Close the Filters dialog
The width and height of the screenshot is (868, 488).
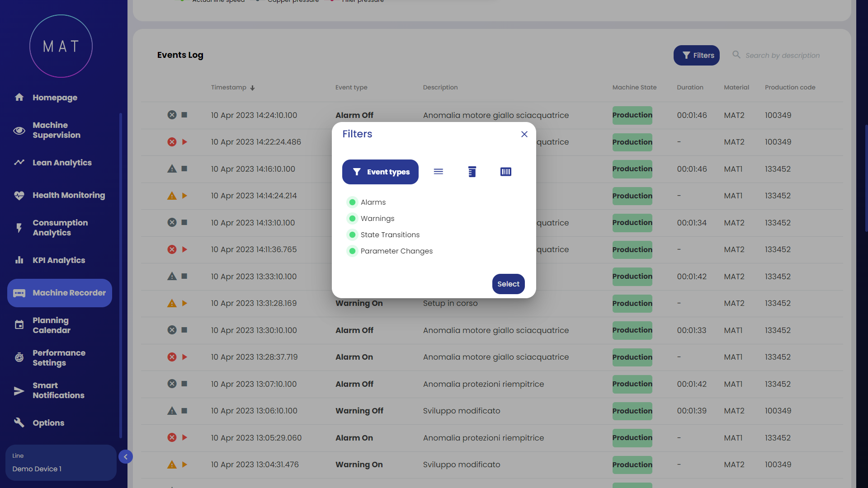click(x=524, y=134)
